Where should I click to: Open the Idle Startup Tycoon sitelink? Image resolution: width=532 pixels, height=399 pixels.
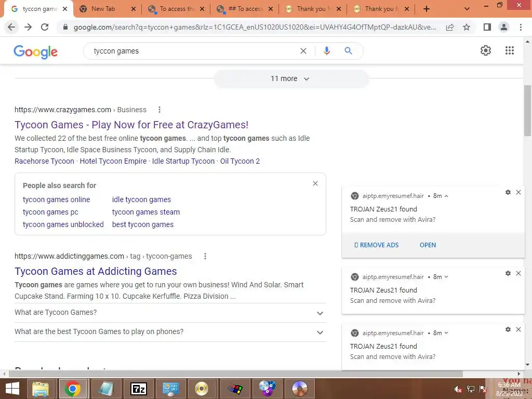point(183,161)
